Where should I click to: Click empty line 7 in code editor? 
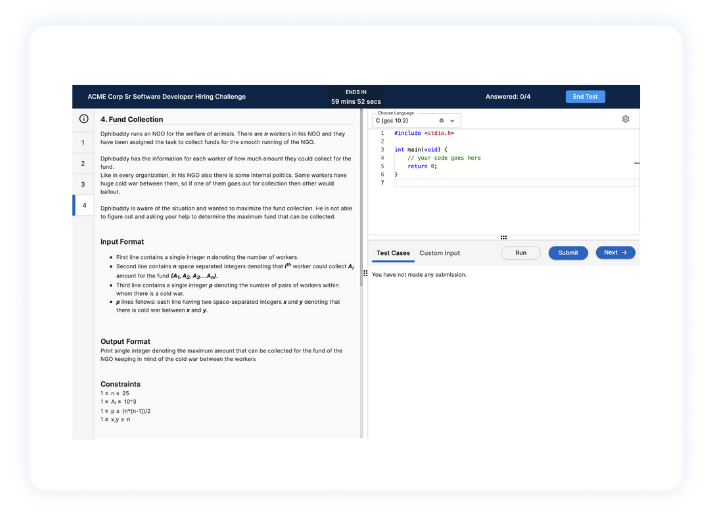point(516,183)
